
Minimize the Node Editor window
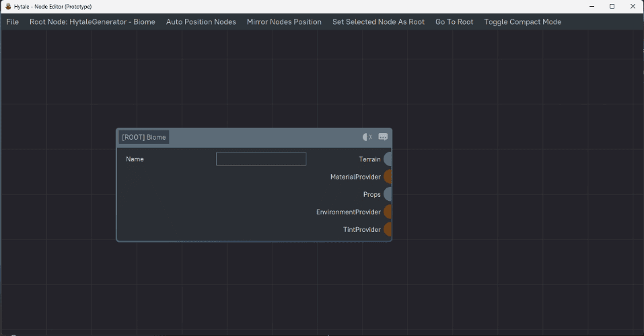(592, 6)
